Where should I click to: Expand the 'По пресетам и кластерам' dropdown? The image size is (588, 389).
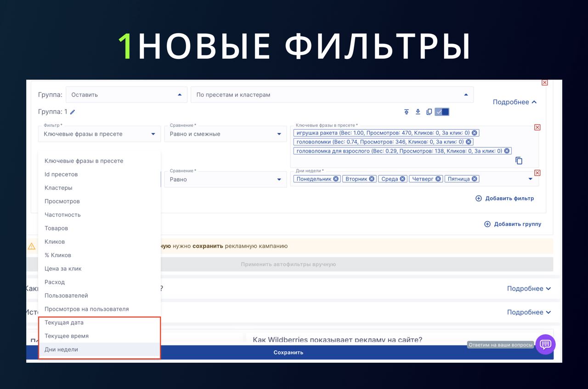(332, 95)
